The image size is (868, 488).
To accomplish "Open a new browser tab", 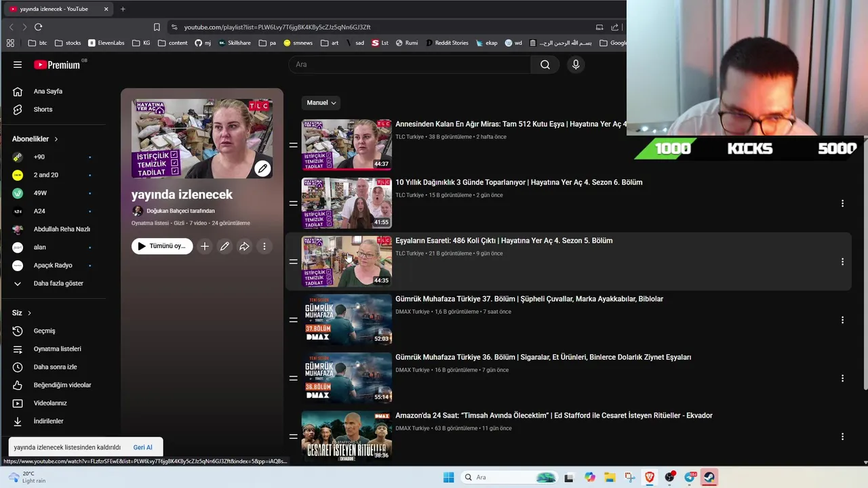I will (123, 9).
